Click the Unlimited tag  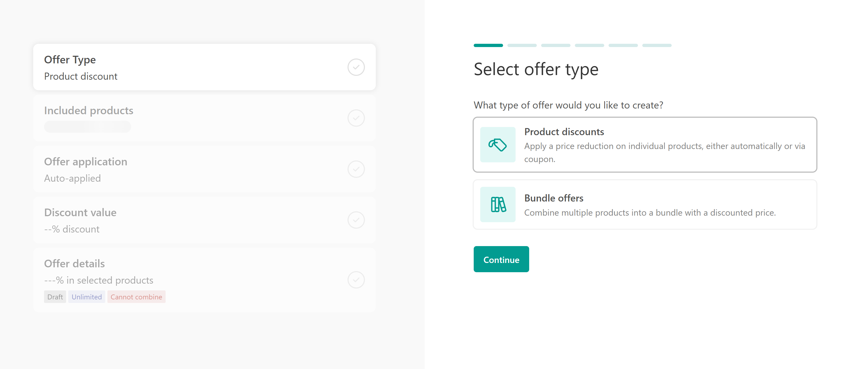tap(86, 297)
